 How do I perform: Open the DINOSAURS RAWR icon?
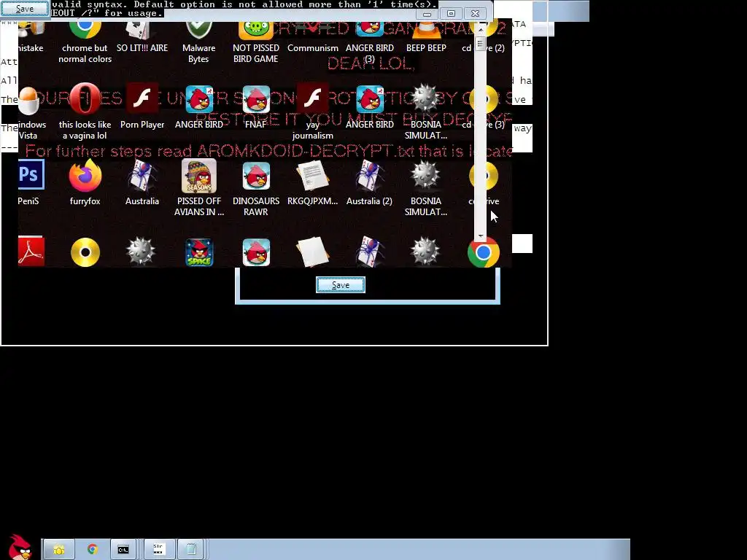click(256, 188)
